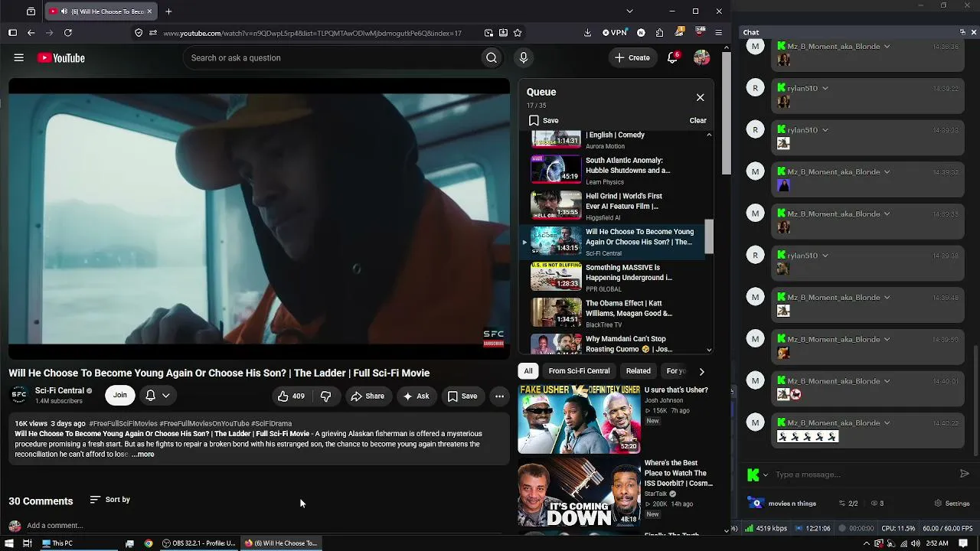The image size is (980, 551).
Task: Expand description with ...more
Action: coord(142,455)
